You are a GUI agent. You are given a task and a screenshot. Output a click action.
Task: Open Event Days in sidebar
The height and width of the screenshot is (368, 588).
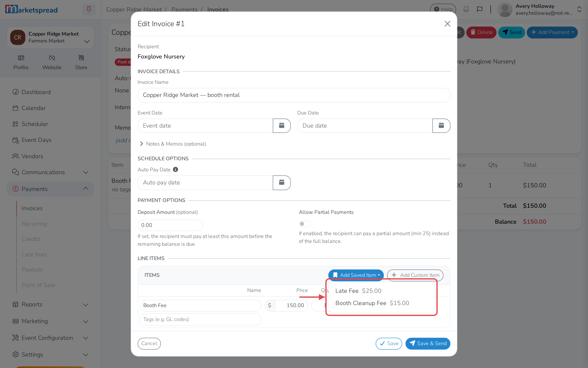[x=51, y=140]
